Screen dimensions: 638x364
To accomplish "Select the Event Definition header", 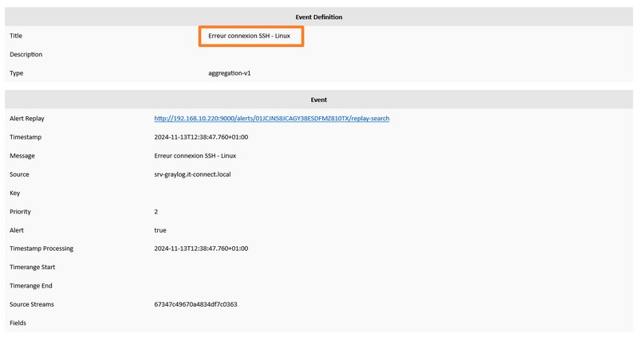I will coord(318,17).
